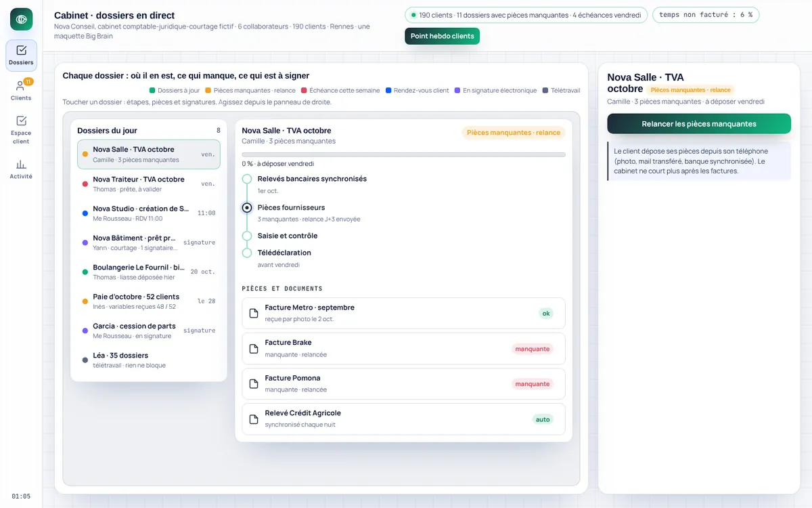Click Relancer les pièces manquantes button
Screen dimensions: 812x508
point(699,124)
